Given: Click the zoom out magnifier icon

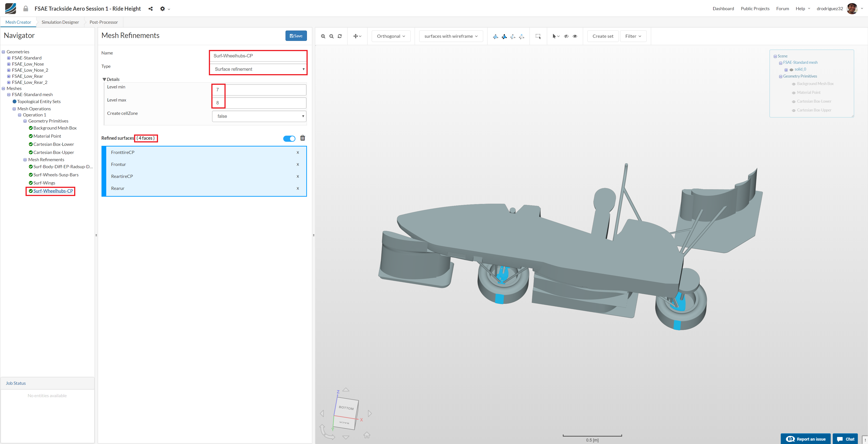Looking at the screenshot, I should tap(331, 36).
